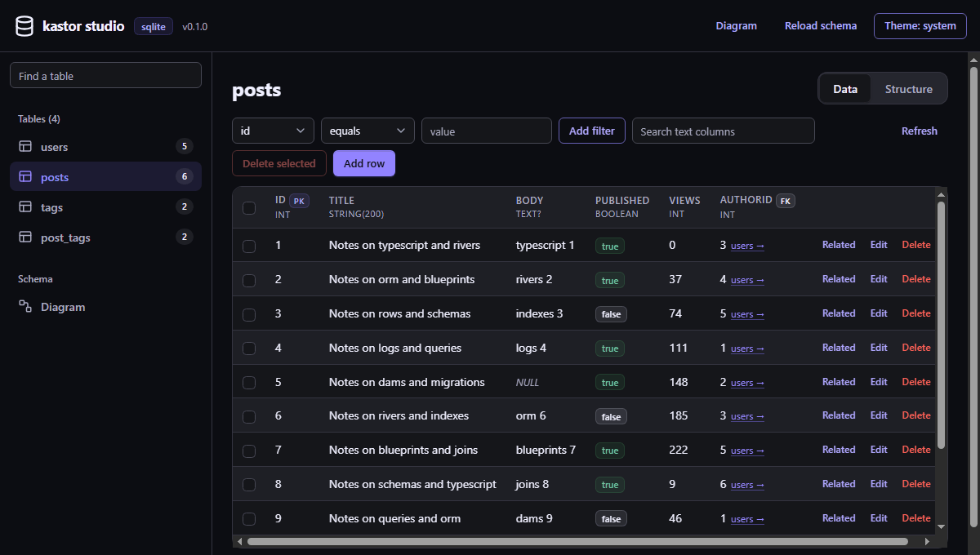Switch to the Structure tab

tap(908, 89)
